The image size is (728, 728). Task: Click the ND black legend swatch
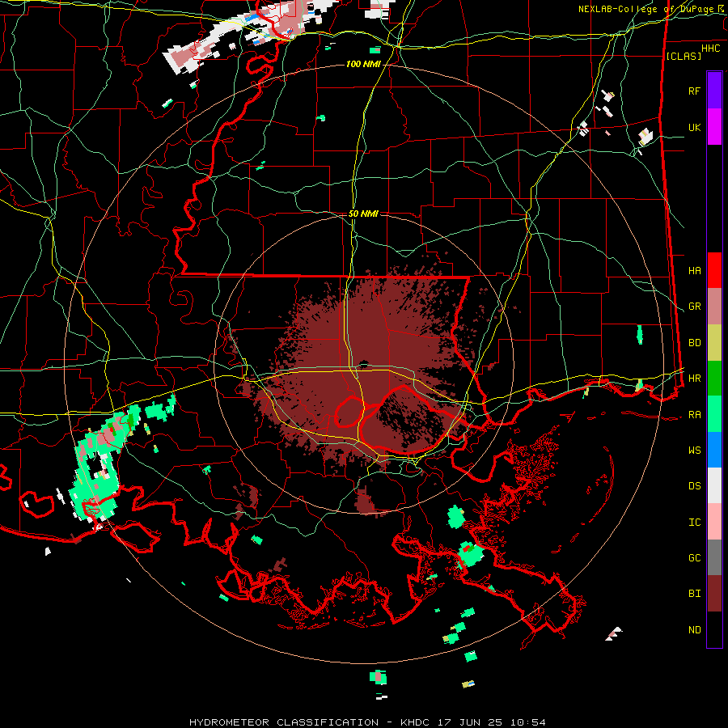[714, 629]
